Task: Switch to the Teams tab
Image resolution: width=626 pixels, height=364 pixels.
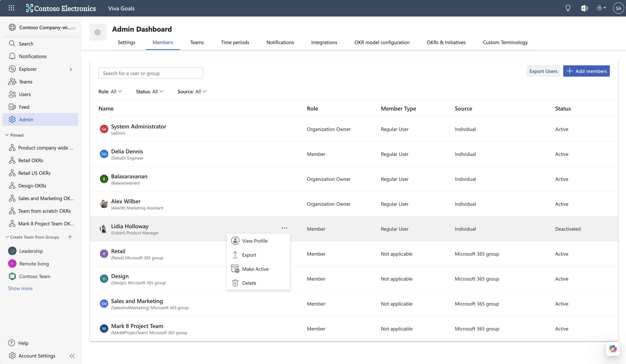Action: point(197,43)
